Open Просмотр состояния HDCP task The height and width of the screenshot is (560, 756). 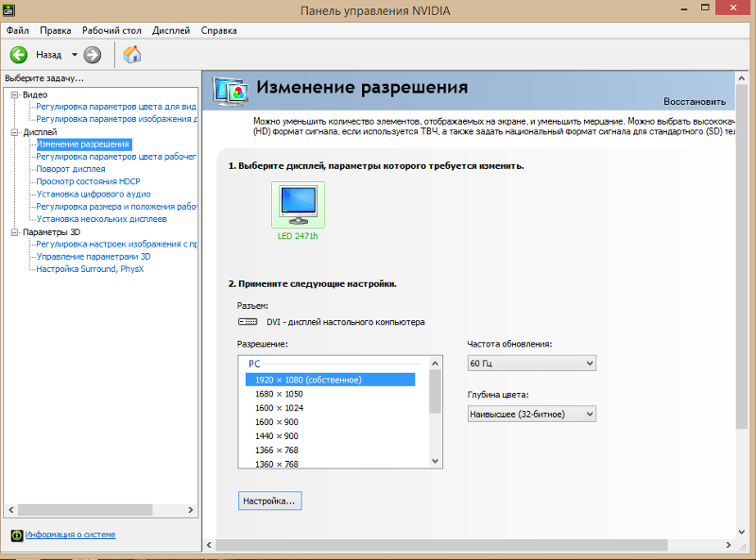coord(89,181)
